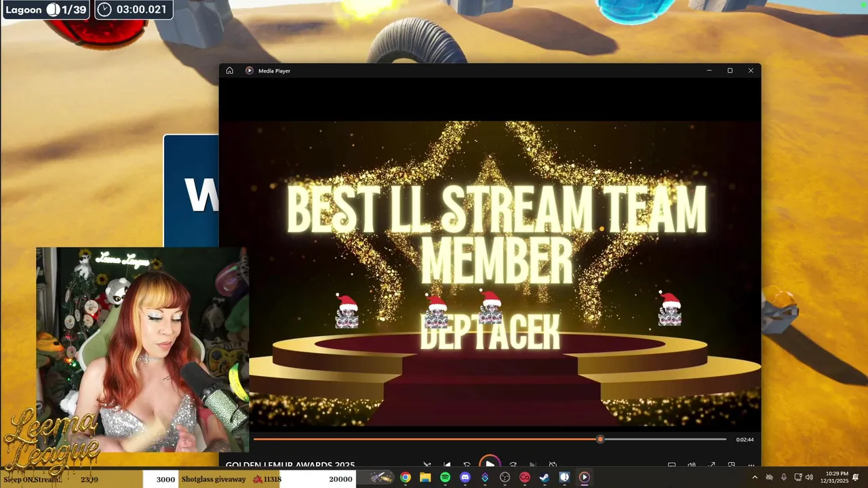
Task: Open the more options ellipsis in Media Player
Action: coord(751,466)
